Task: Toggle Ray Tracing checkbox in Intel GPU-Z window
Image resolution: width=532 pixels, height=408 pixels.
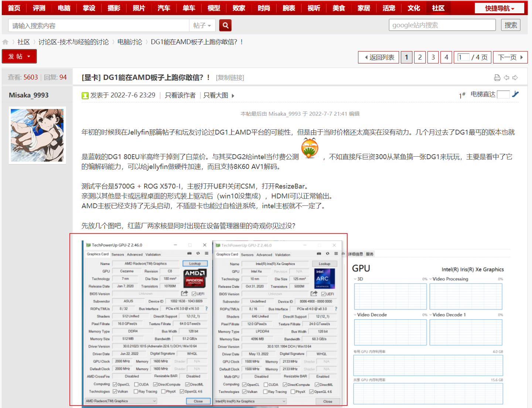Action: coord(265,392)
